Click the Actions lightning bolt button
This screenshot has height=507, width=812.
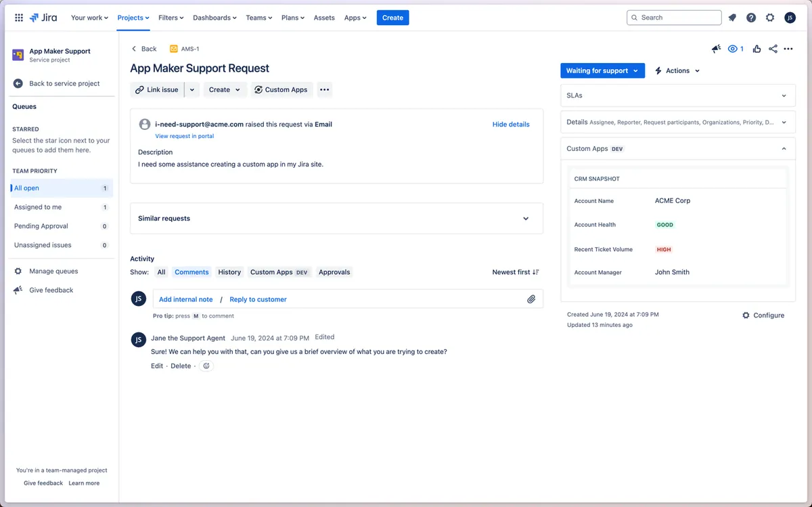[677, 70]
